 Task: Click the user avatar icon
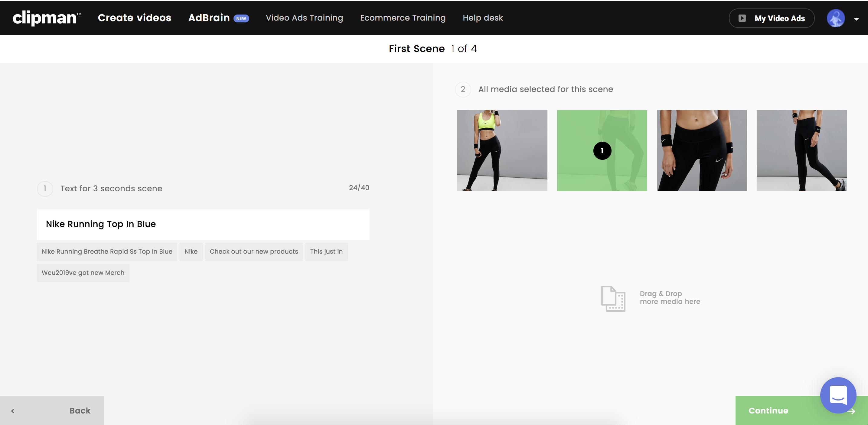pyautogui.click(x=835, y=18)
